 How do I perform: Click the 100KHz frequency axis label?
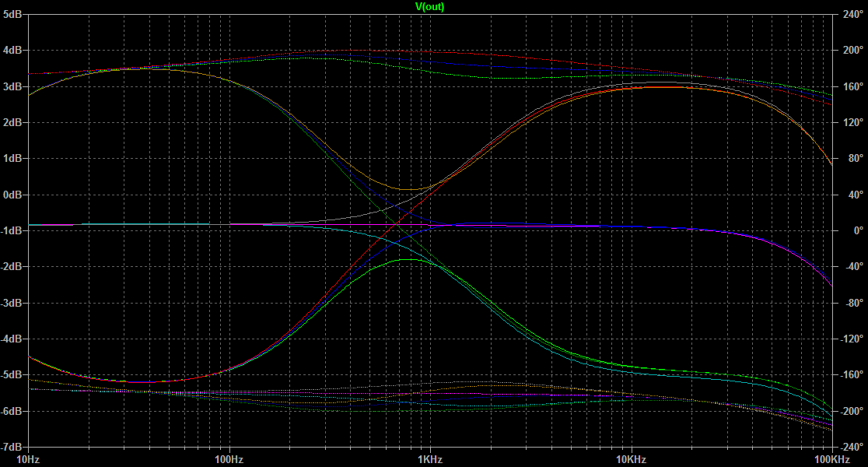(x=832, y=460)
